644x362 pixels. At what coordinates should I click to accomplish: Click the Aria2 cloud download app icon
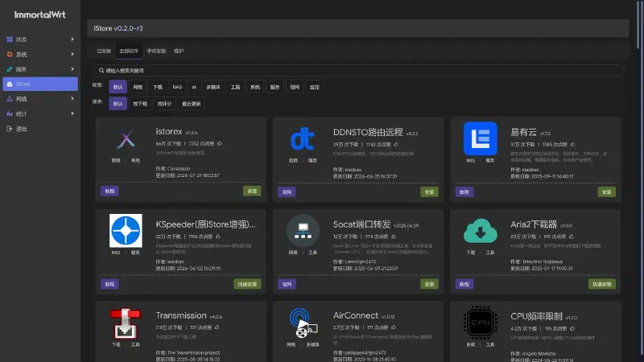pos(480,231)
